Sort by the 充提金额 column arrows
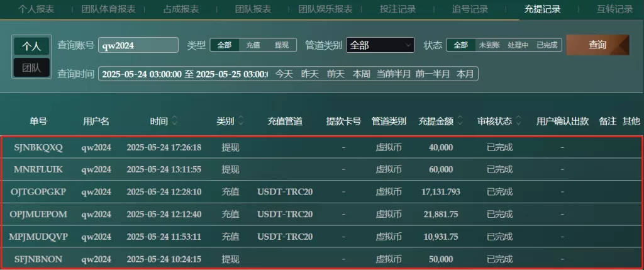Screen dimensions: 644x270 [460, 121]
